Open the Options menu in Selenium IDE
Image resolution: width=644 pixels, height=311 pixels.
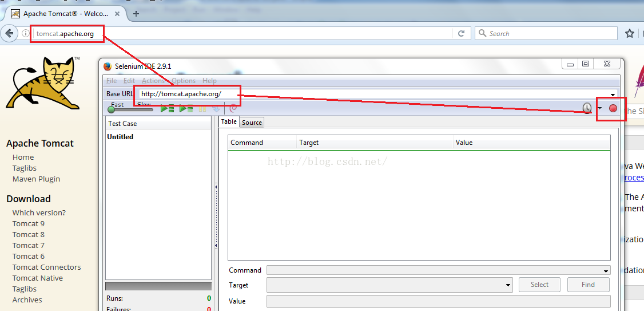coord(184,81)
